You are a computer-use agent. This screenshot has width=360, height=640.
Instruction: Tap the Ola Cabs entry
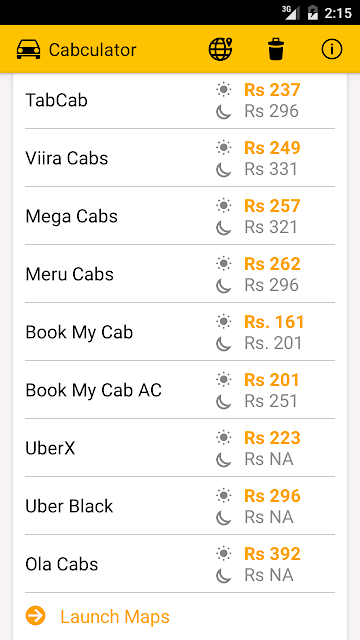(x=180, y=564)
